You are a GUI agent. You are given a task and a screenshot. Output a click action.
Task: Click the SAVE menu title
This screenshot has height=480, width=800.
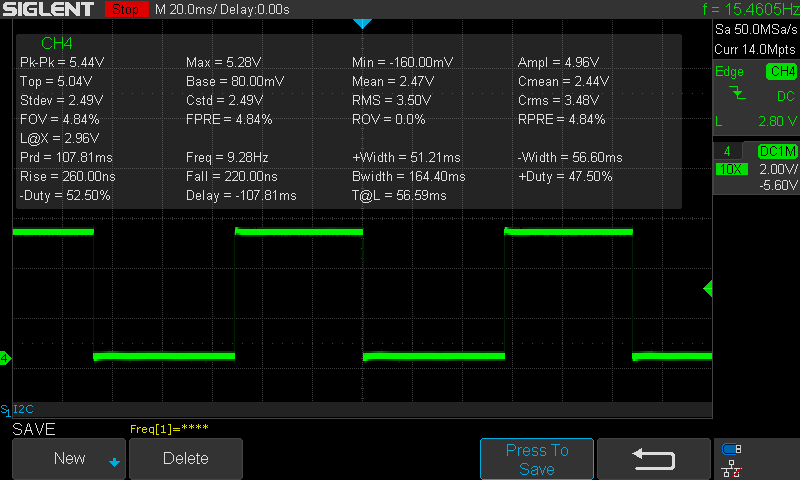click(x=34, y=430)
